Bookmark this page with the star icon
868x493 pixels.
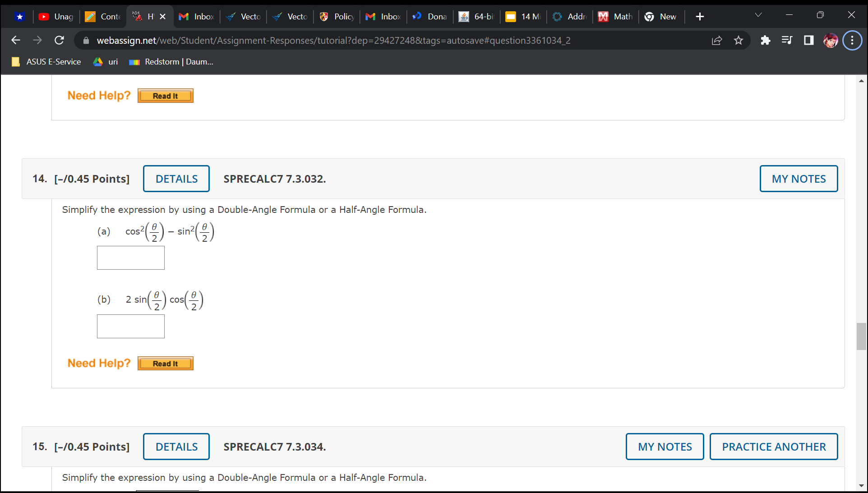pyautogui.click(x=739, y=41)
